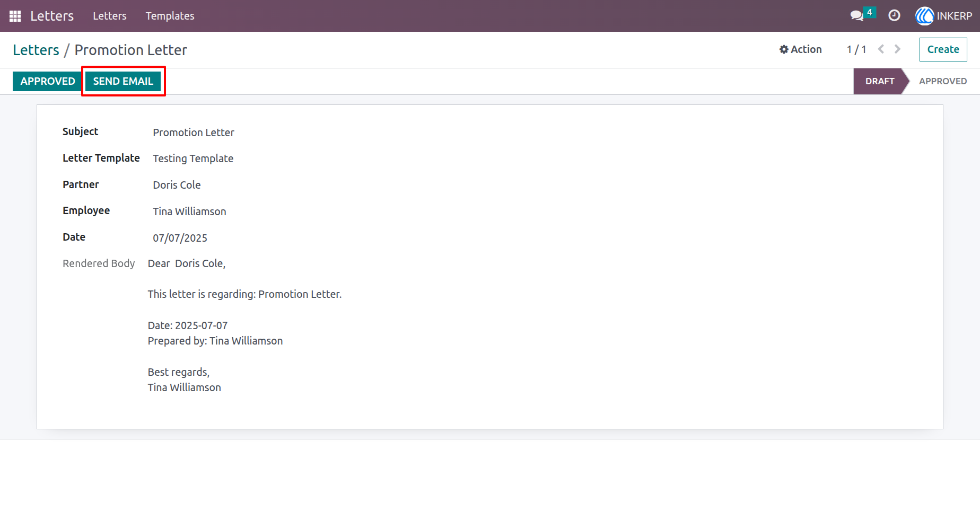The width and height of the screenshot is (980, 512).
Task: Click the partner Doris Cole
Action: point(177,185)
